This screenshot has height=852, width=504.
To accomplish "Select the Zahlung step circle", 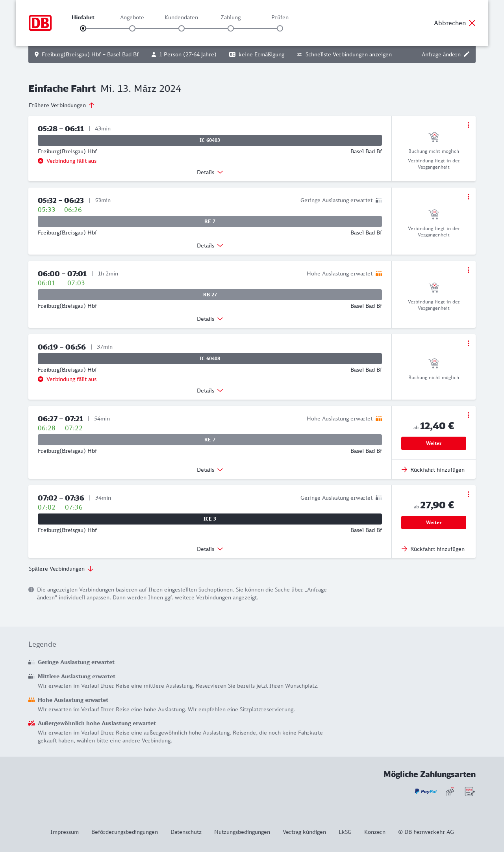I will click(231, 28).
